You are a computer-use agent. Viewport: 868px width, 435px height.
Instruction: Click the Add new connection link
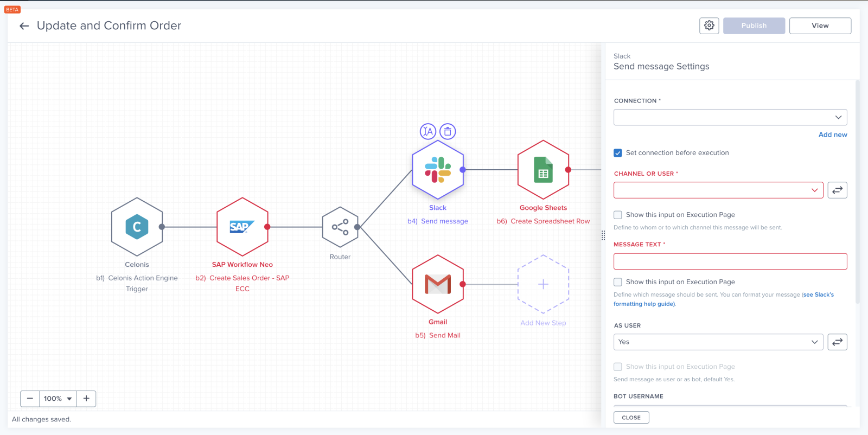tap(833, 135)
